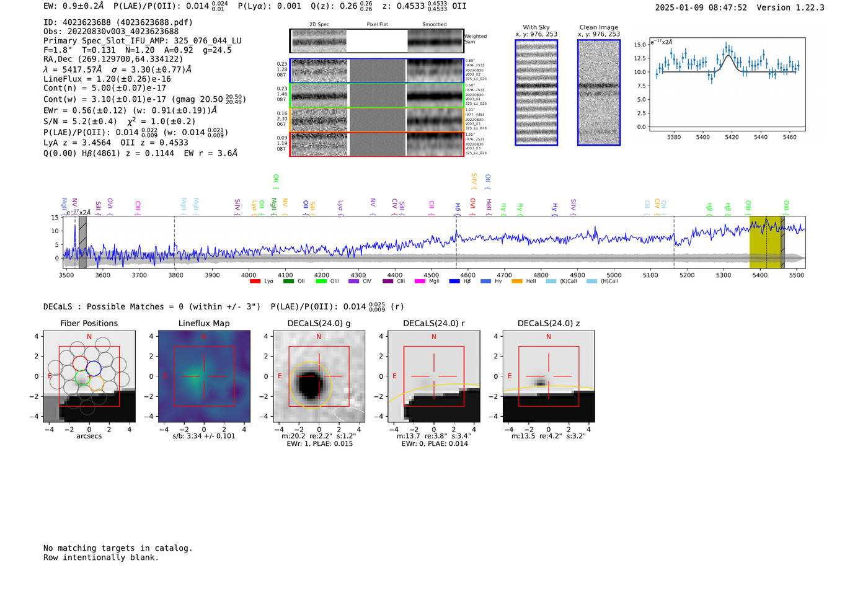Click the hatched gray region near 3550 Å

(82, 242)
